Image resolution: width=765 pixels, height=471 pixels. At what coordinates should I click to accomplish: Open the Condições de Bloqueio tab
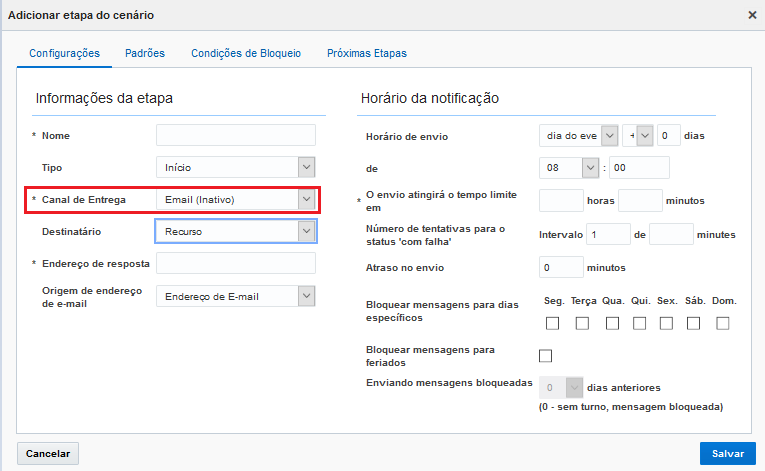coord(246,53)
